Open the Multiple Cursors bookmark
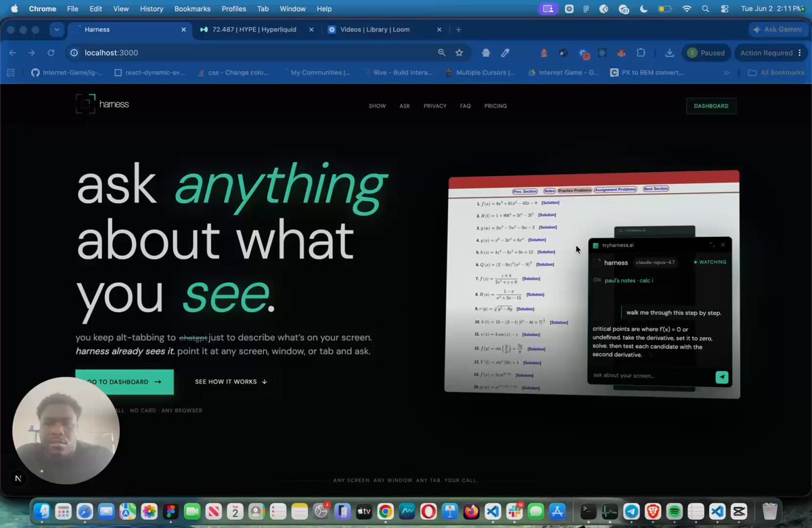The image size is (812, 528). click(x=480, y=72)
